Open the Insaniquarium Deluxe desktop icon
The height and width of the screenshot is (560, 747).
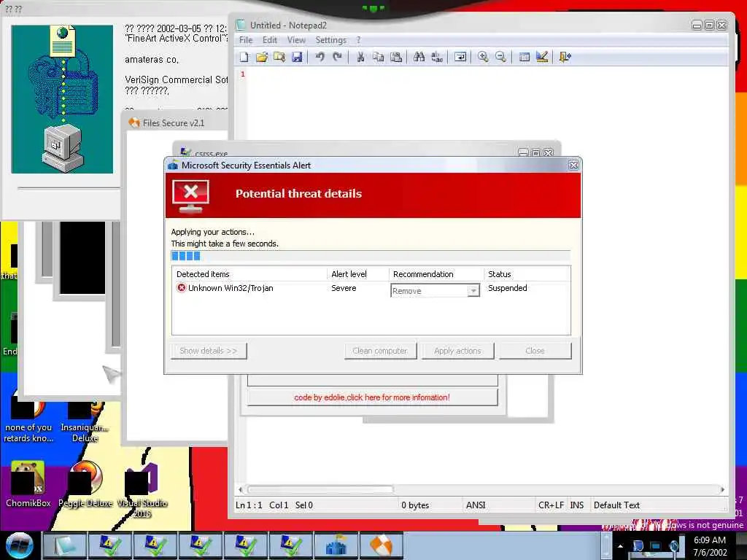85,421
